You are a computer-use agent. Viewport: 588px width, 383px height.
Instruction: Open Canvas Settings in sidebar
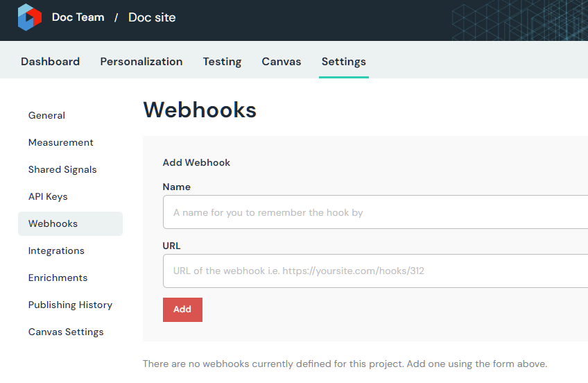point(66,332)
